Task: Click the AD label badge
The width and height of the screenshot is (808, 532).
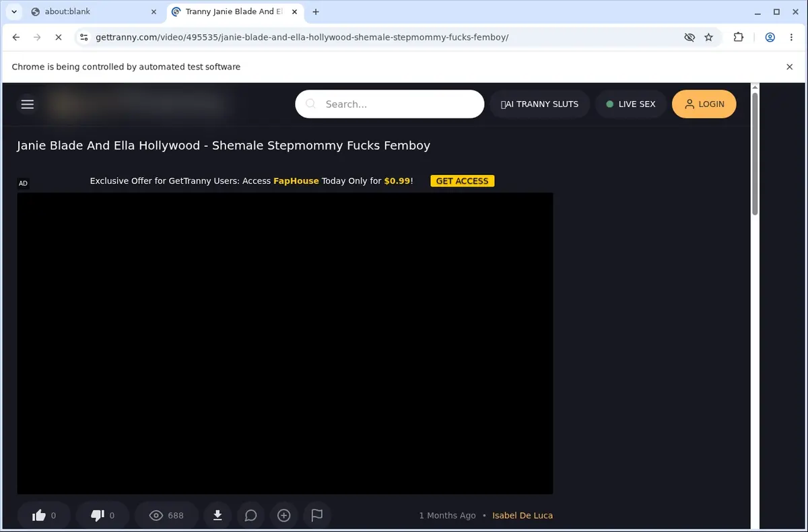Action: point(23,183)
